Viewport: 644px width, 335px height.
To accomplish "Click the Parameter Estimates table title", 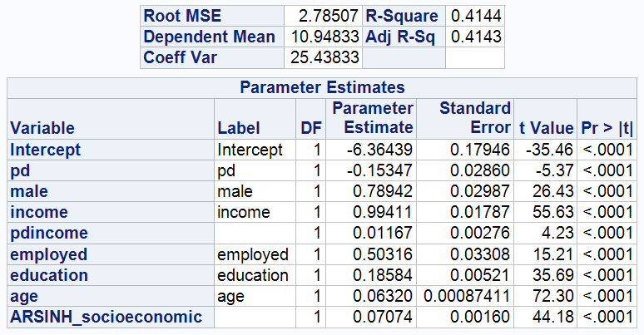I will coord(322,87).
